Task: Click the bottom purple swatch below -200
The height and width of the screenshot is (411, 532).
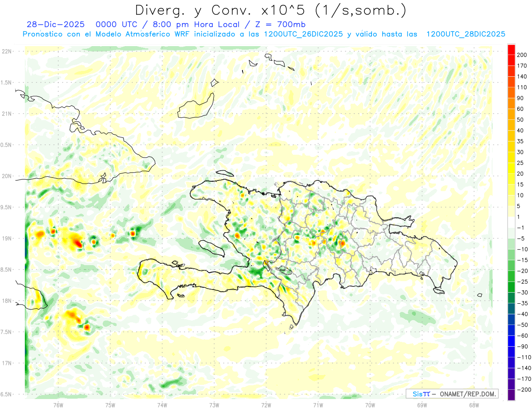Action: pos(511,395)
